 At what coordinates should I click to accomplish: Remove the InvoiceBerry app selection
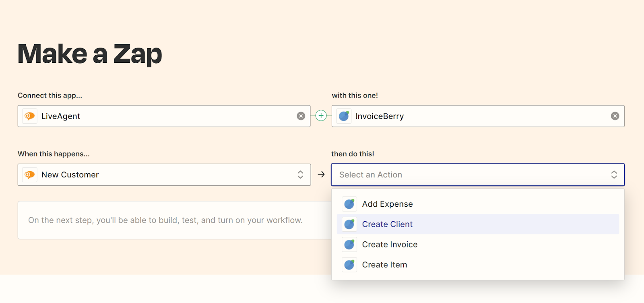click(615, 116)
